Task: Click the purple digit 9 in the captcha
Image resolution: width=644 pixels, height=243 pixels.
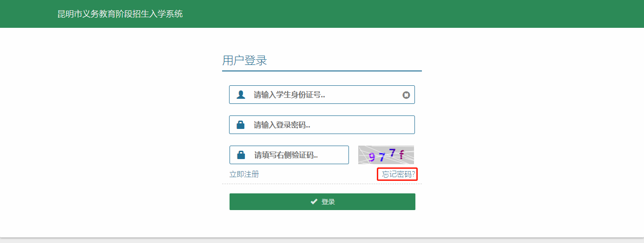Action: (x=372, y=157)
